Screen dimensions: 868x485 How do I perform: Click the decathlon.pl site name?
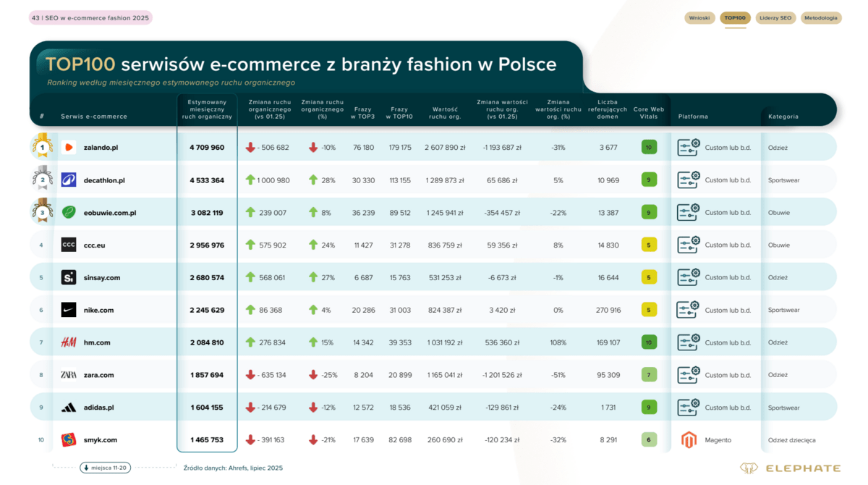click(x=104, y=180)
